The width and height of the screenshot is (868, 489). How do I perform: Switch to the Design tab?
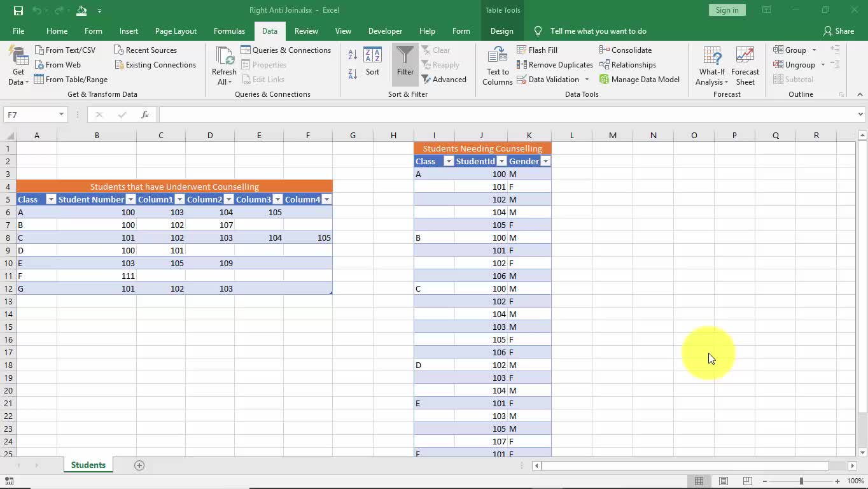pyautogui.click(x=501, y=31)
